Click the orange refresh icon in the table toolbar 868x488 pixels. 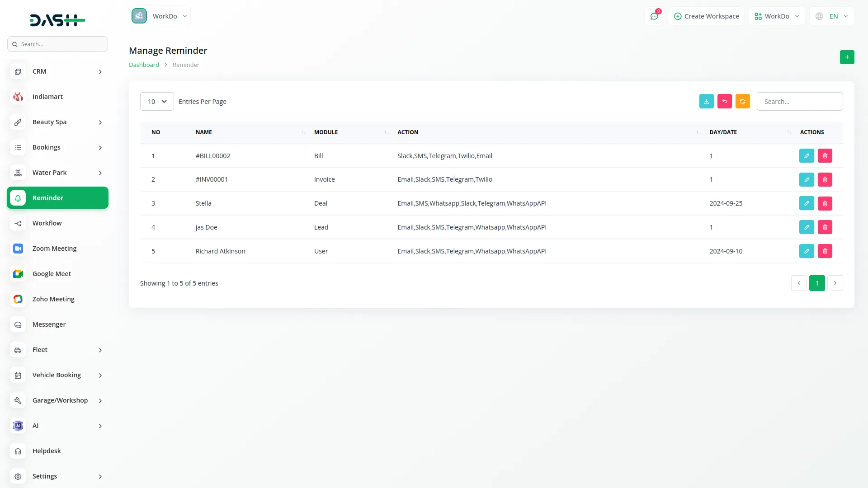pyautogui.click(x=742, y=102)
